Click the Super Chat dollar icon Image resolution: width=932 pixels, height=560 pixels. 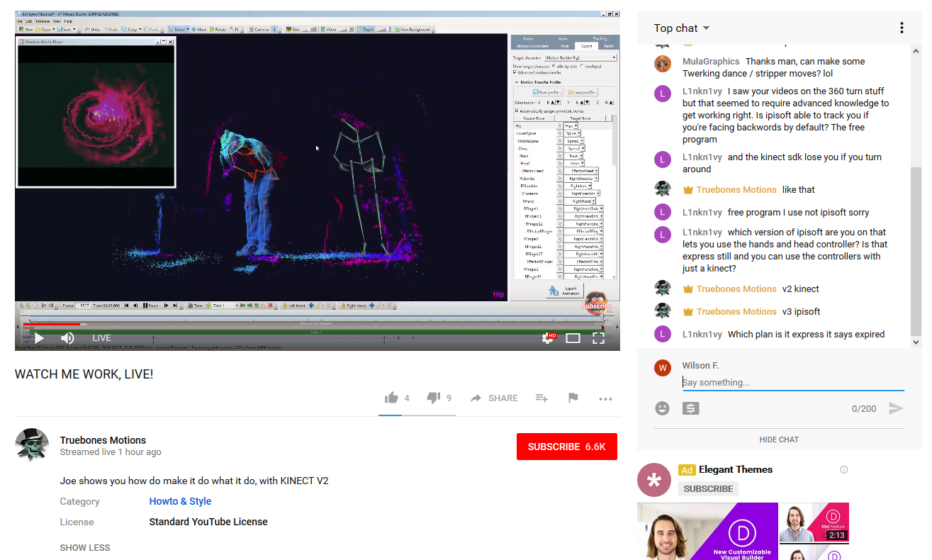pyautogui.click(x=692, y=408)
